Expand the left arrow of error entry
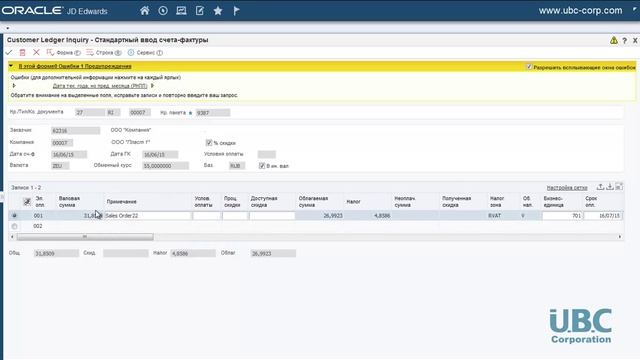This screenshot has height=360, width=640. (x=14, y=86)
